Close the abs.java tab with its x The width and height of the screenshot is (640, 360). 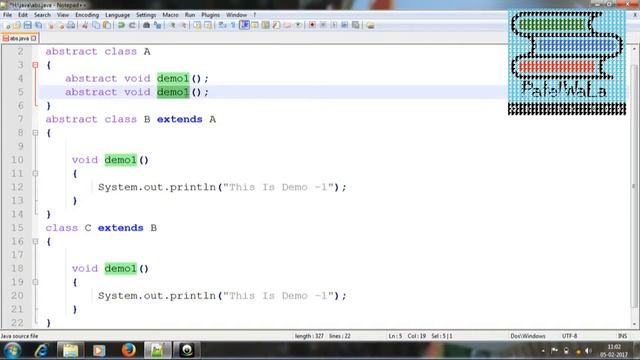click(x=33, y=38)
